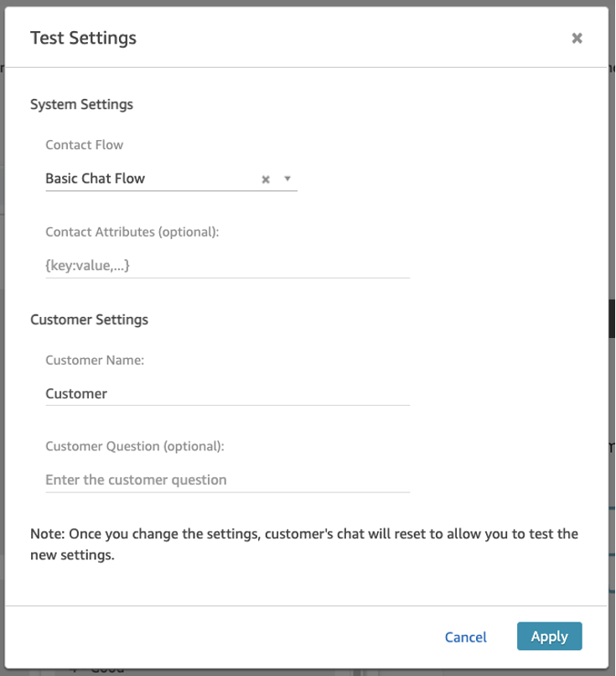Select the Customer Question input box
616x676 pixels.
[227, 480]
